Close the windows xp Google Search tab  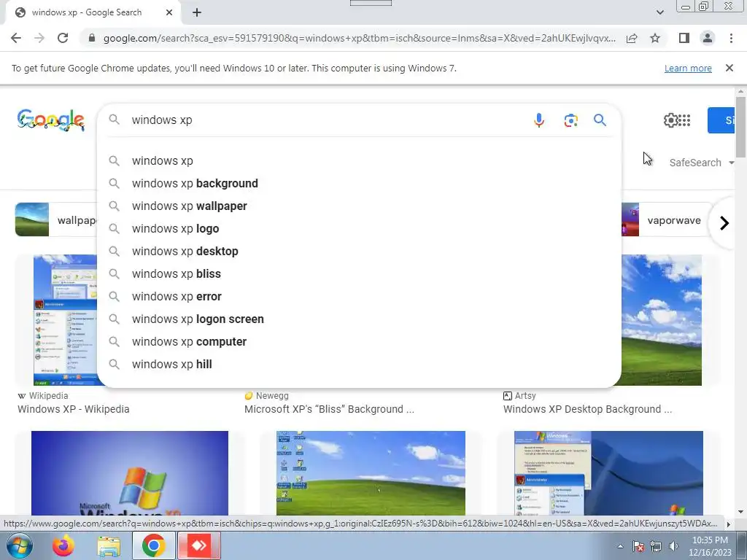tap(169, 12)
